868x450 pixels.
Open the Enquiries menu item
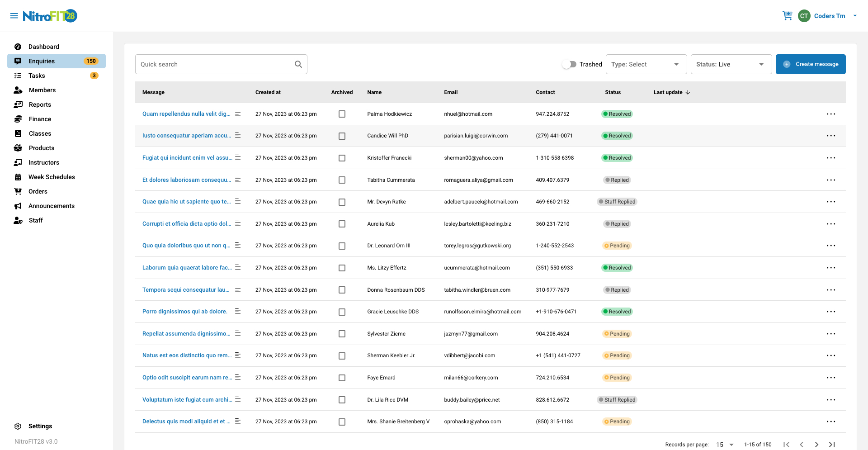tap(42, 61)
